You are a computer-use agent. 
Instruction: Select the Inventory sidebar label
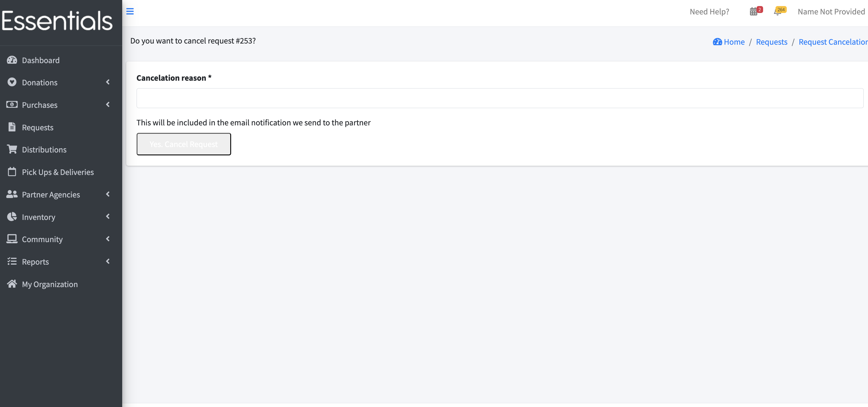38,217
